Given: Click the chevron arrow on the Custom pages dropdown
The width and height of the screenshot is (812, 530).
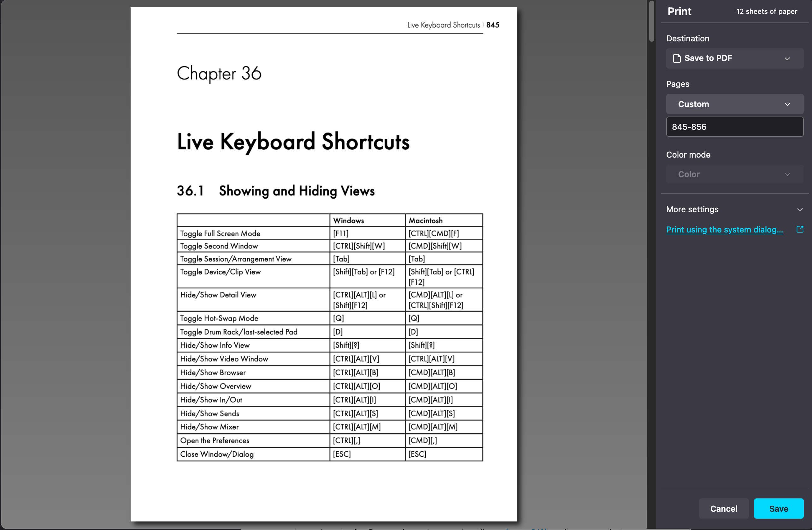Looking at the screenshot, I should [787, 104].
